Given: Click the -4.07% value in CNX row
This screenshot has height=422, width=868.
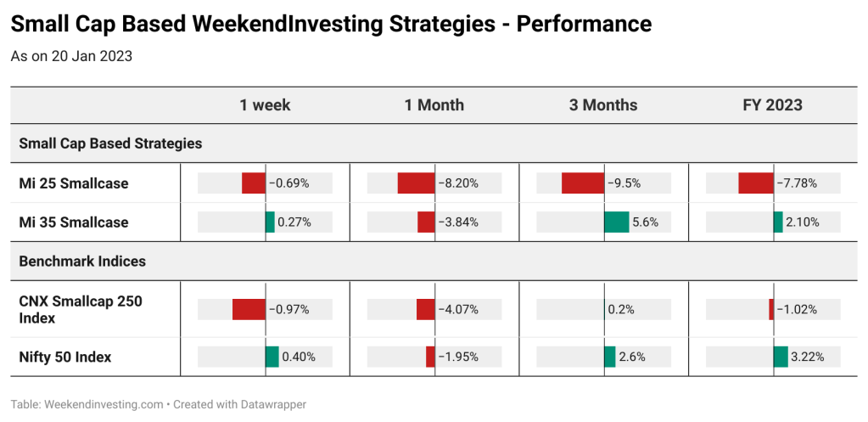Looking at the screenshot, I should (x=458, y=310).
